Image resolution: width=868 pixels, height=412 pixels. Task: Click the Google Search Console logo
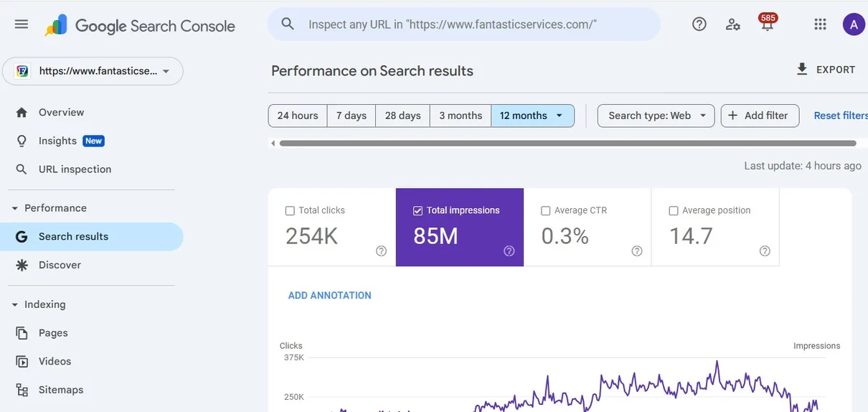coord(140,26)
